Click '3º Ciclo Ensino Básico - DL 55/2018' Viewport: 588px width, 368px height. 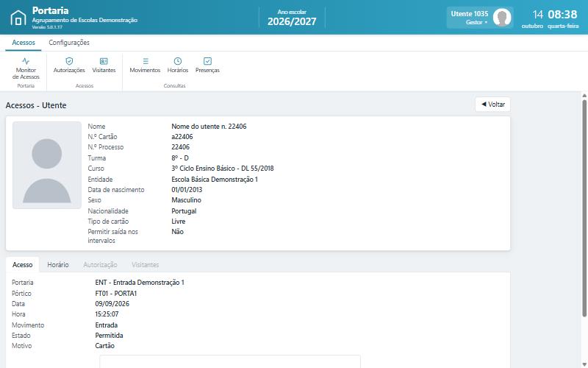223,169
